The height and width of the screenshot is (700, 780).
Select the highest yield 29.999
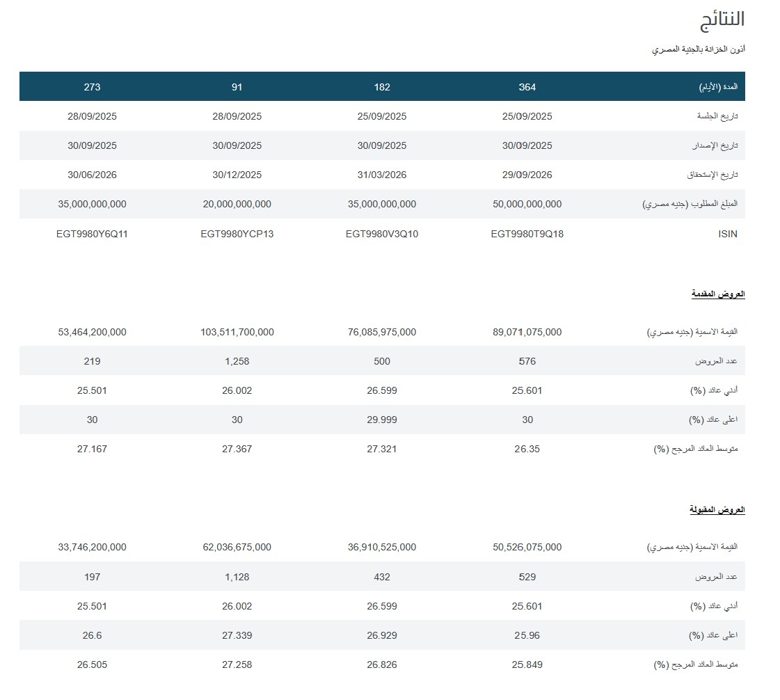381,420
